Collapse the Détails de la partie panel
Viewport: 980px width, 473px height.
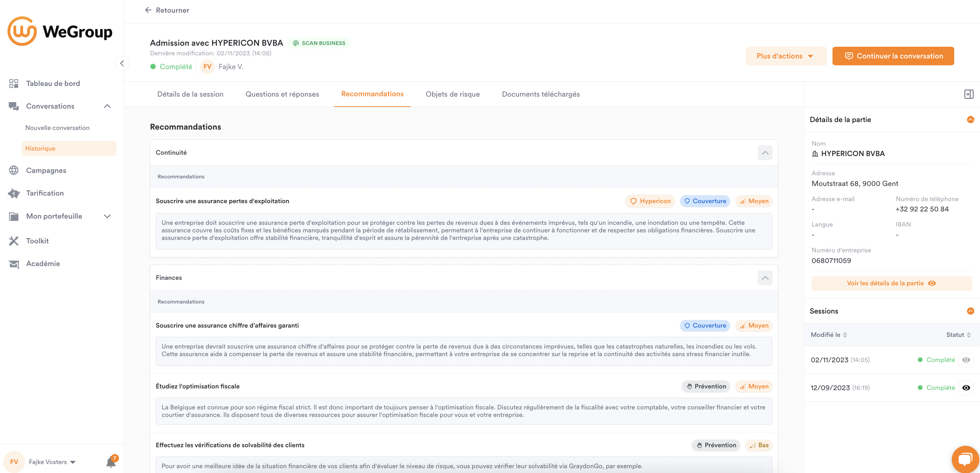tap(970, 119)
